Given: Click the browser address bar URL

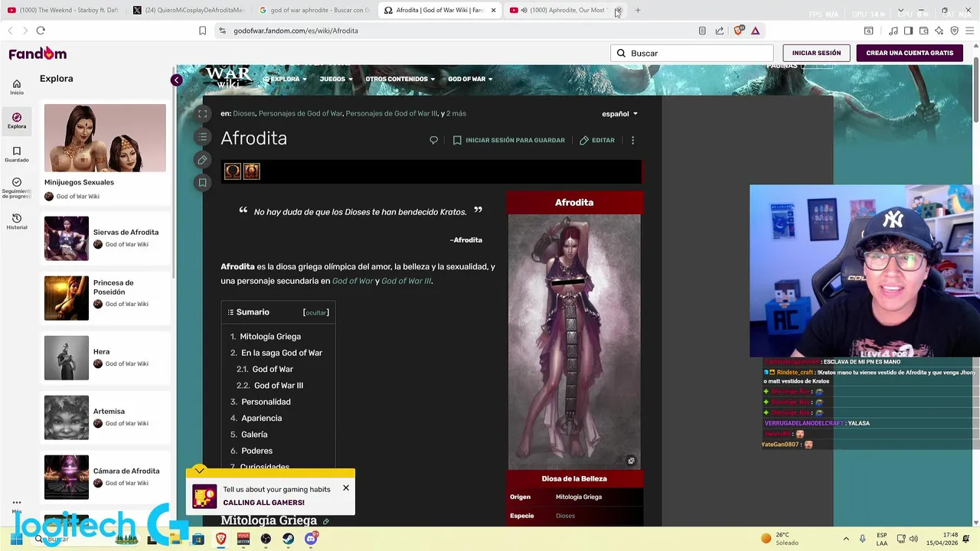Looking at the screenshot, I should tap(296, 31).
